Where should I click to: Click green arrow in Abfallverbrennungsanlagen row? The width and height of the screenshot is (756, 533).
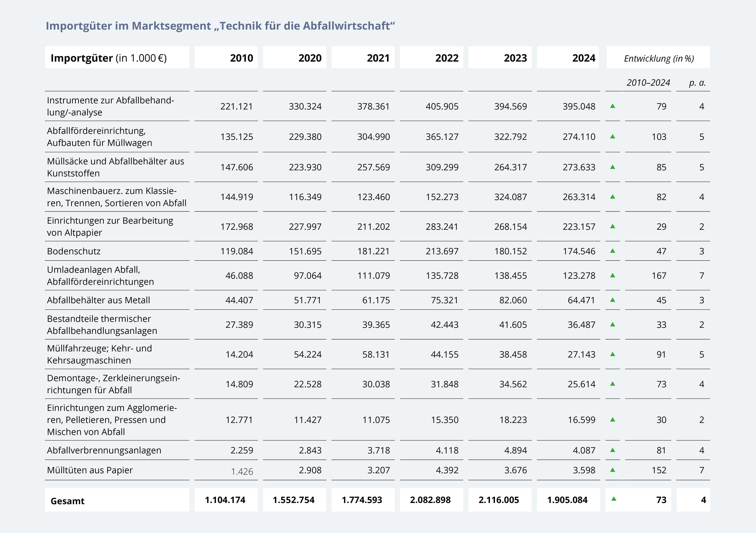tap(612, 450)
